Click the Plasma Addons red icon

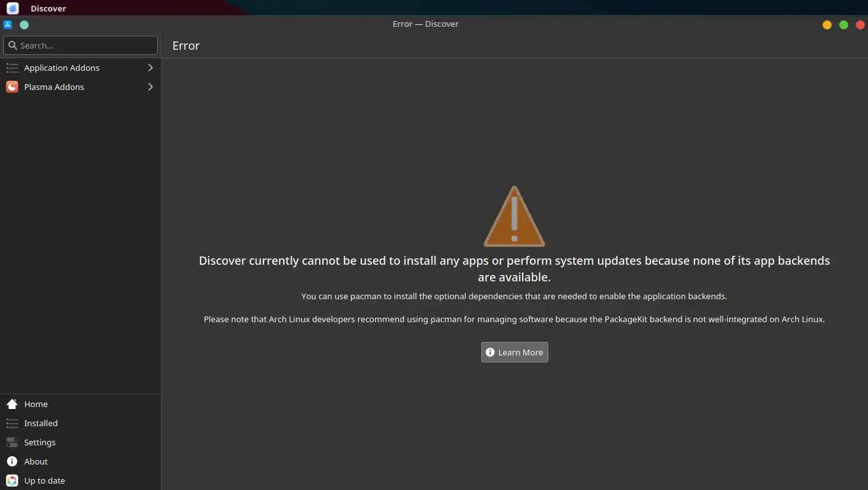pyautogui.click(x=12, y=87)
